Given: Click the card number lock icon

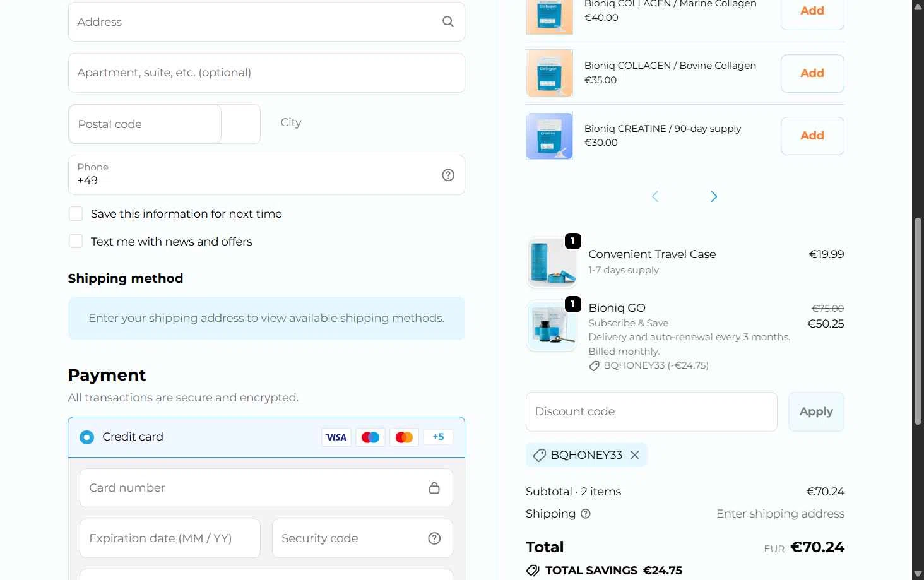Looking at the screenshot, I should coord(434,488).
